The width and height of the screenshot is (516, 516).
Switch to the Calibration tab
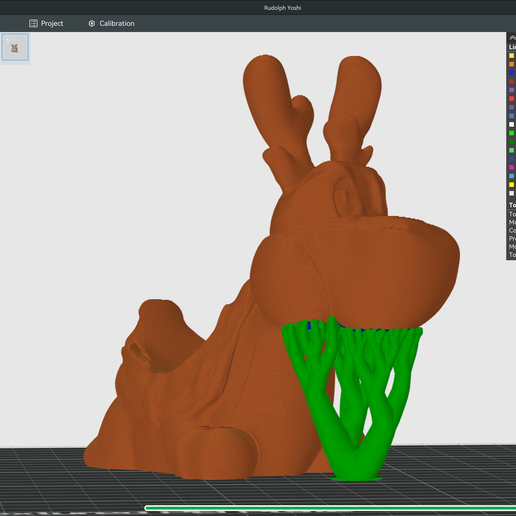[x=111, y=23]
